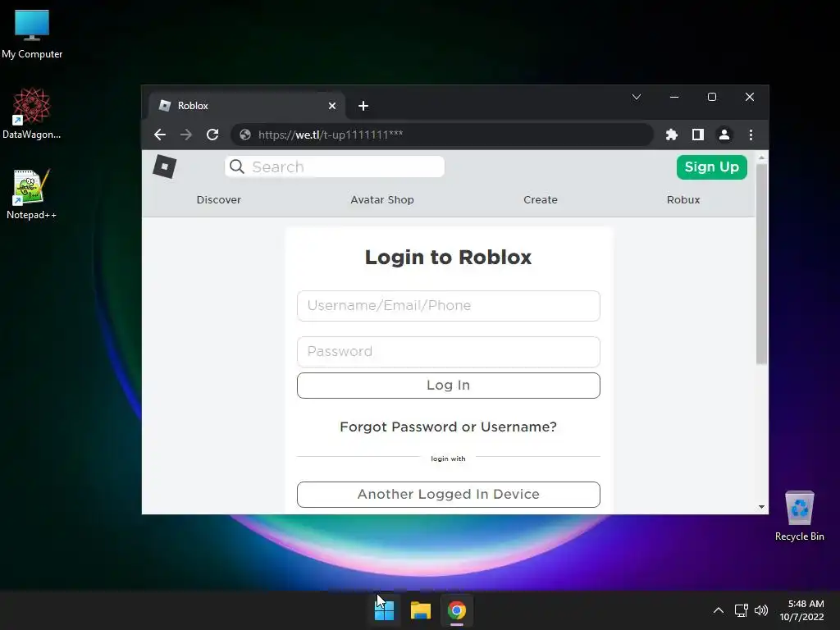Click the Chrome forward arrow

[x=186, y=135]
